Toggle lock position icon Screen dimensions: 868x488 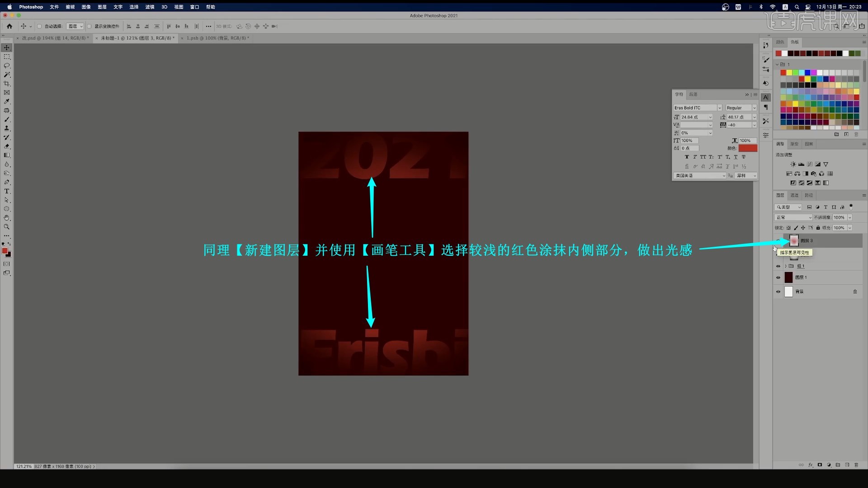click(x=803, y=228)
